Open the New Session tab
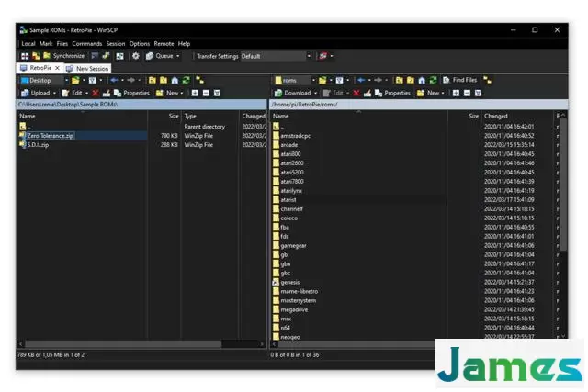Viewport: 588px width, 392px height. point(87,69)
